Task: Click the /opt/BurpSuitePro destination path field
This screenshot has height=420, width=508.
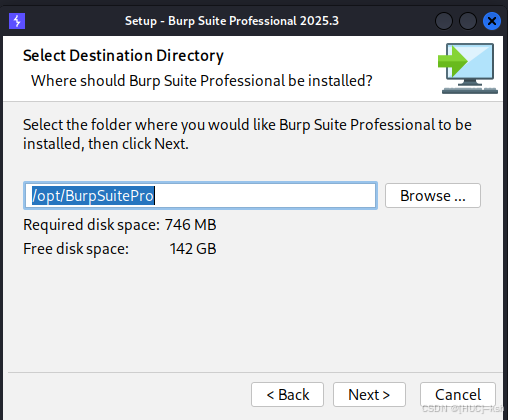Action: point(200,196)
